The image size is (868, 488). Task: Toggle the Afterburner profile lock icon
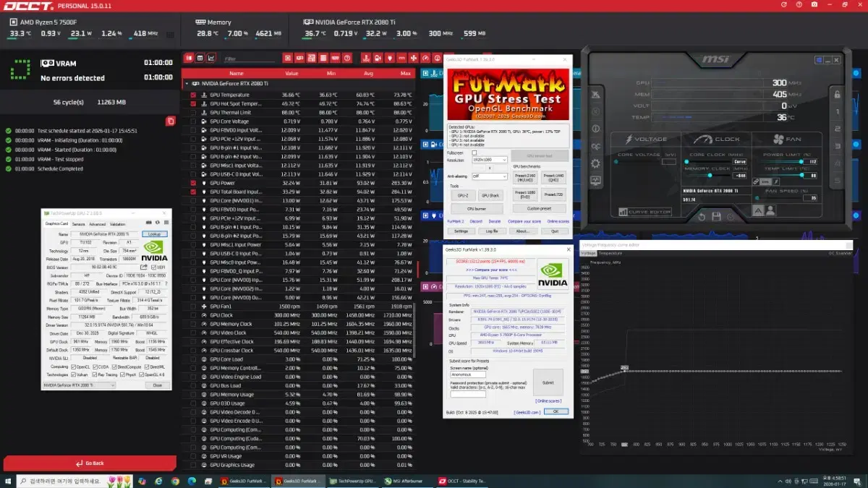[x=837, y=94]
